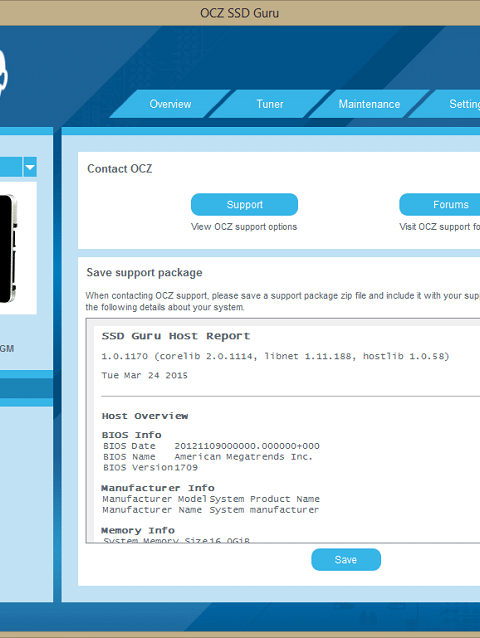Select 'American Megatrends Inc.' BIOS name
The image size is (480, 638).
click(243, 457)
